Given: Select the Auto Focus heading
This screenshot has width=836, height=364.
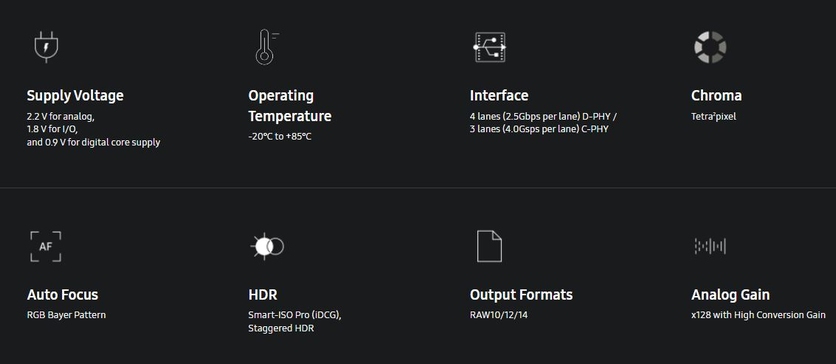Looking at the screenshot, I should [x=62, y=295].
